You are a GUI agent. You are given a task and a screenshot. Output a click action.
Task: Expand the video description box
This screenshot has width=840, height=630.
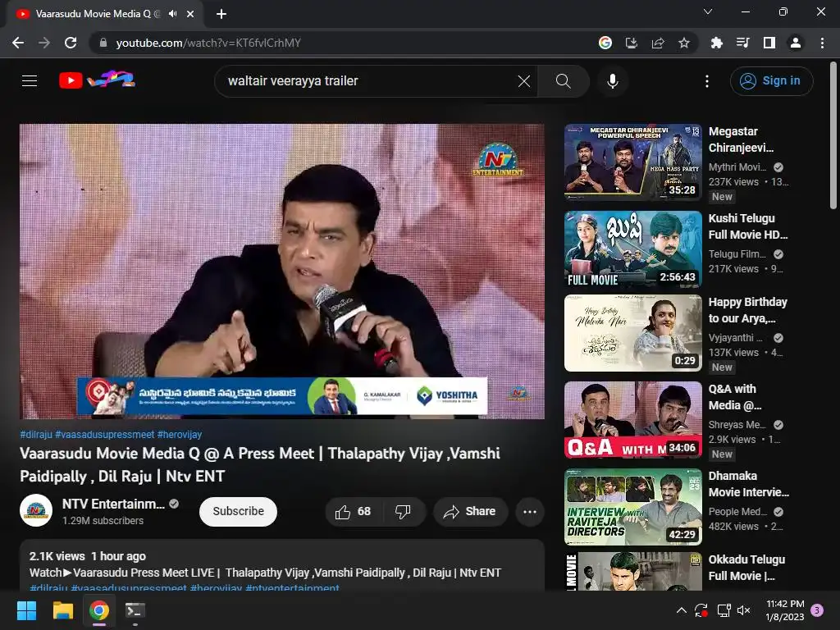pos(282,565)
